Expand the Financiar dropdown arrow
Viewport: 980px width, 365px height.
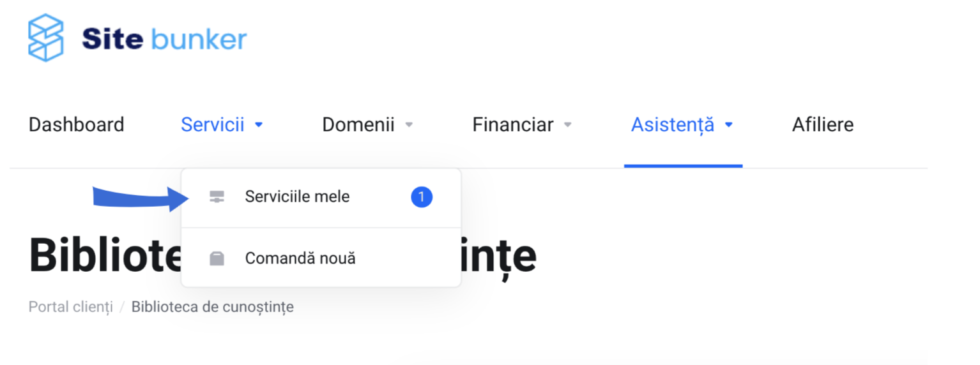pos(567,125)
